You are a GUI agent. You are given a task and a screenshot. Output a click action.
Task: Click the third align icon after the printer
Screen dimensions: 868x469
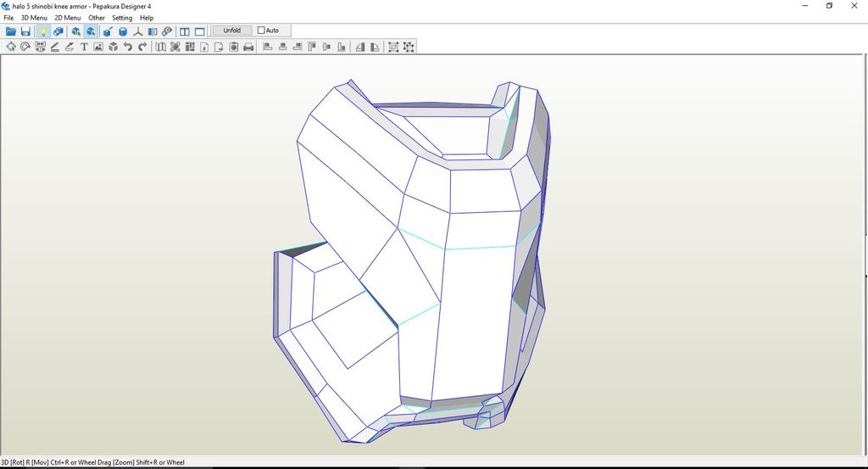pos(298,47)
